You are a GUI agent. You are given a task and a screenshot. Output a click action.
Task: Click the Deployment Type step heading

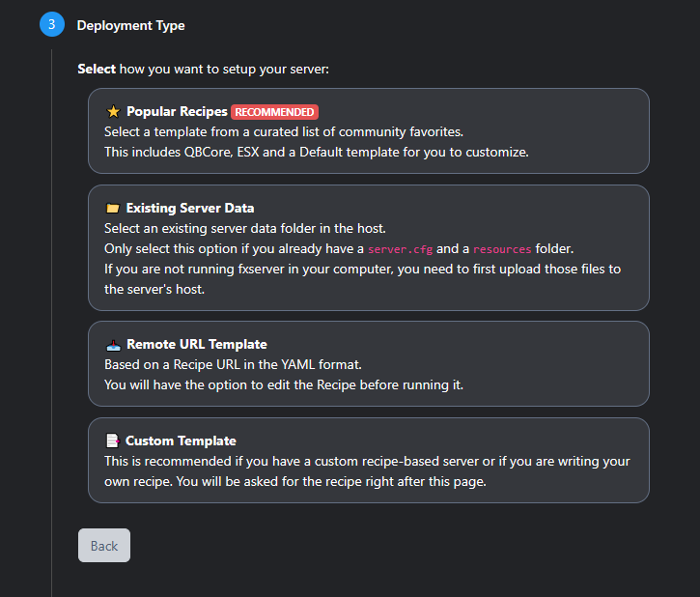click(130, 25)
